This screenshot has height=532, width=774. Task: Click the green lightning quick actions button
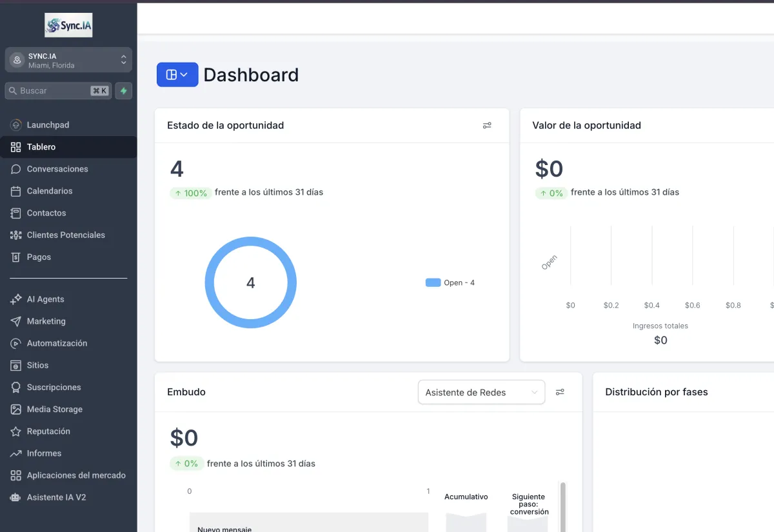pyautogui.click(x=124, y=91)
